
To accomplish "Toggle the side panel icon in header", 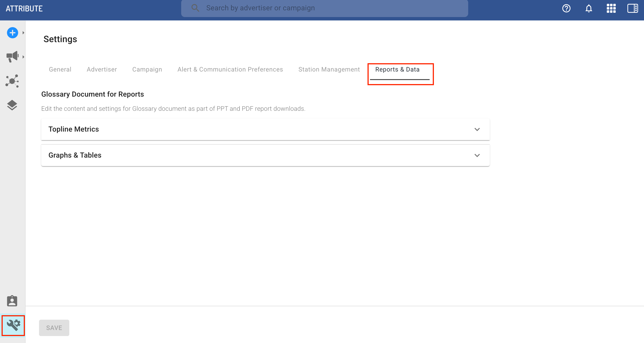I will tap(633, 9).
